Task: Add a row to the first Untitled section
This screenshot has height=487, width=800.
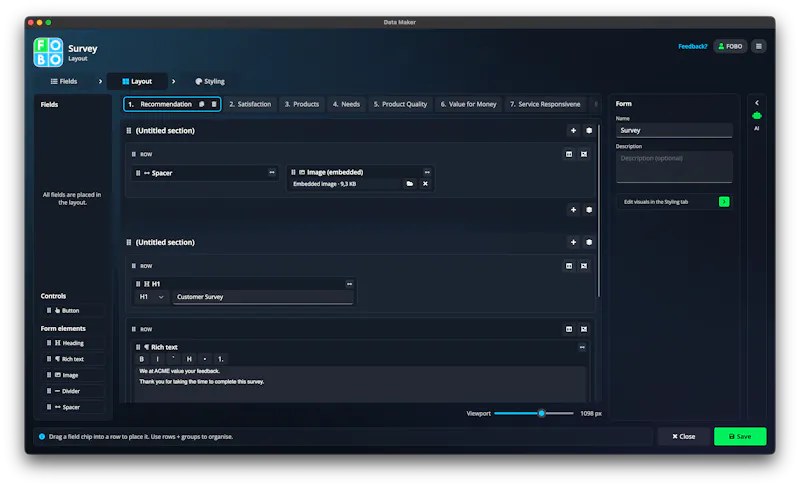Action: (x=573, y=131)
